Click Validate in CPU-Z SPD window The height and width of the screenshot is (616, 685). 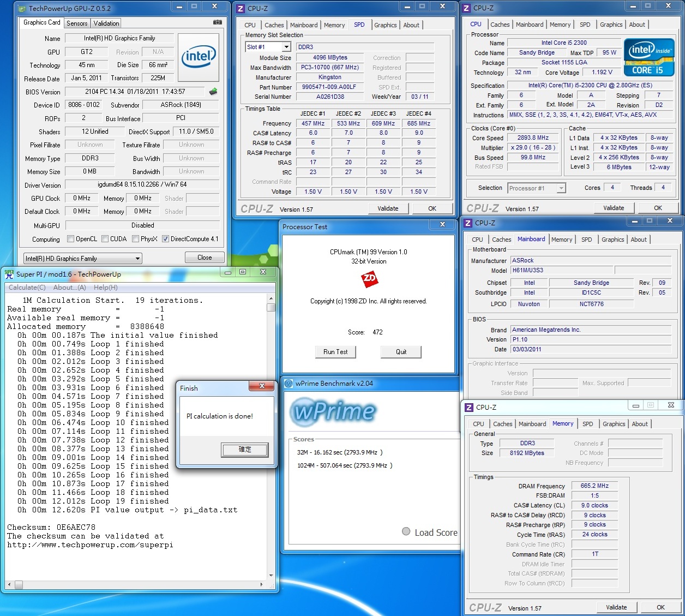click(388, 208)
